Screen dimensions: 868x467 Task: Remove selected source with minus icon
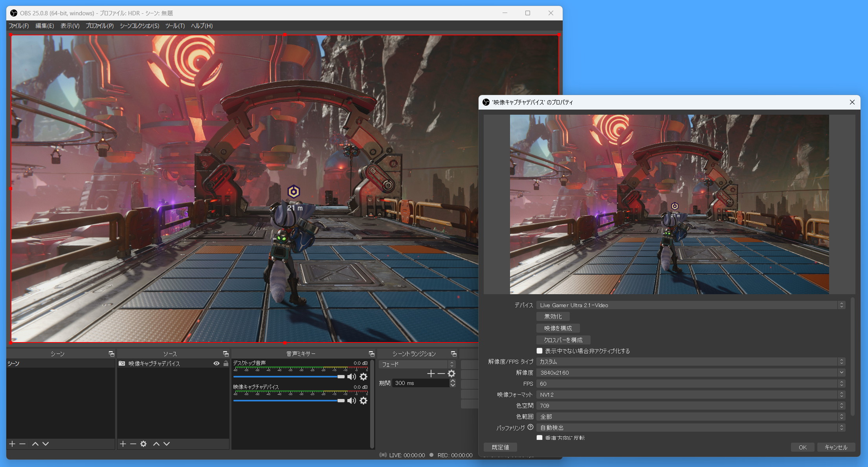pyautogui.click(x=133, y=444)
